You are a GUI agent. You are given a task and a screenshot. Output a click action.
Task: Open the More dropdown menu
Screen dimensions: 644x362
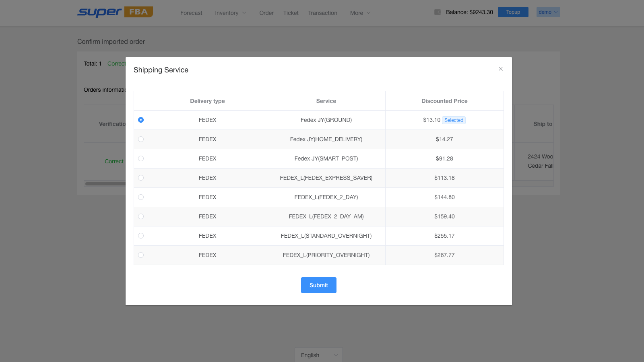click(x=360, y=13)
